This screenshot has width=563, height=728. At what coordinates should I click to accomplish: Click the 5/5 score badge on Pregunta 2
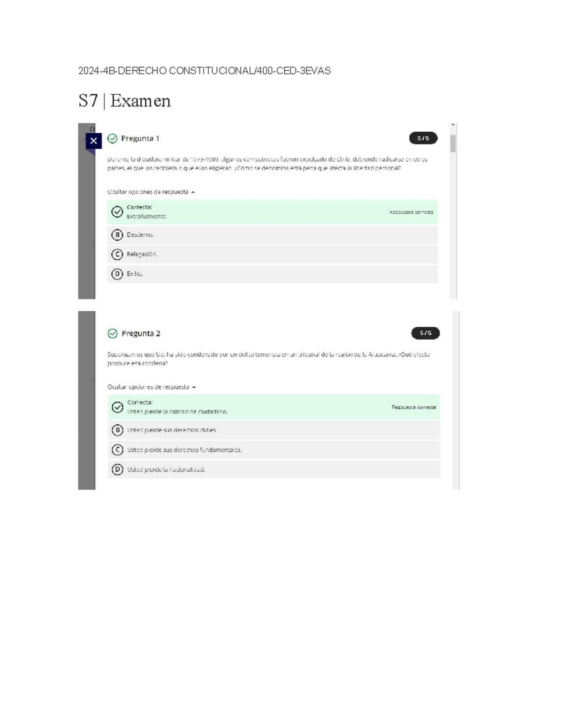(x=425, y=333)
